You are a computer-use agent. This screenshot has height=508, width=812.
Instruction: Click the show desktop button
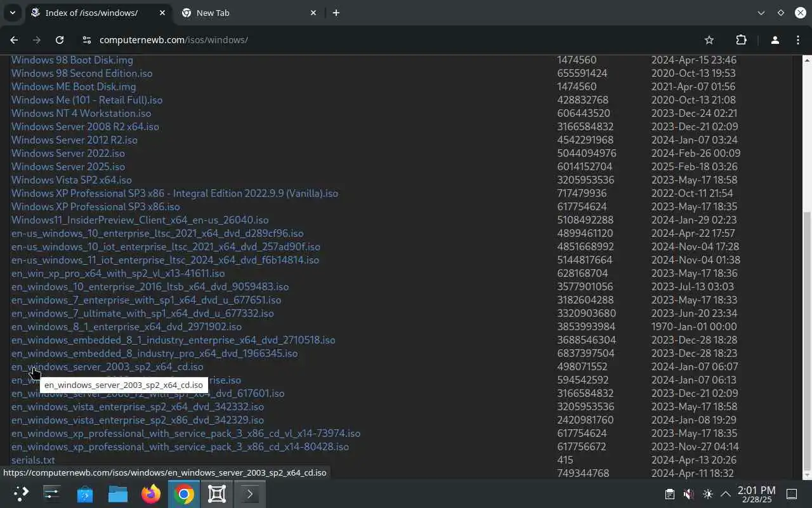792,494
